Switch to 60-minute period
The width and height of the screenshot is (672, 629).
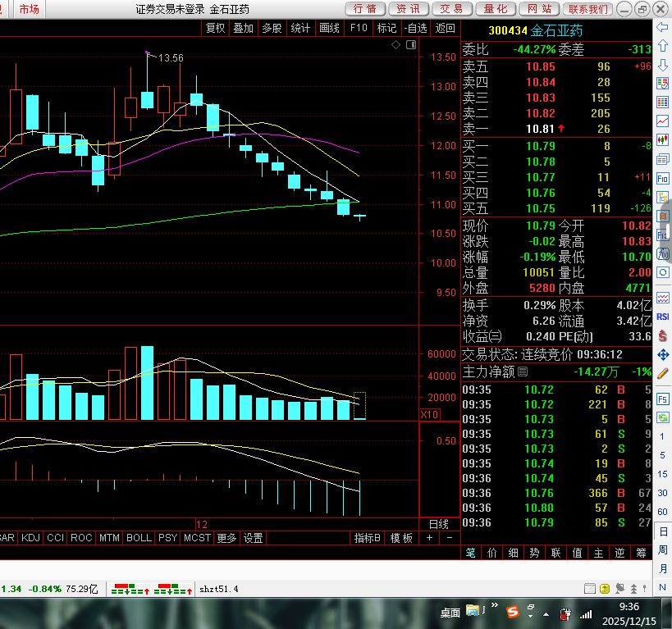[662, 512]
